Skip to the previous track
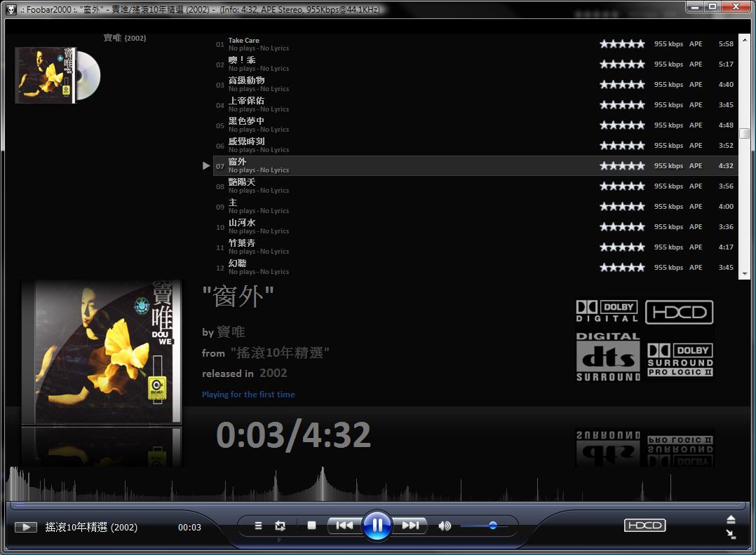 [x=344, y=525]
